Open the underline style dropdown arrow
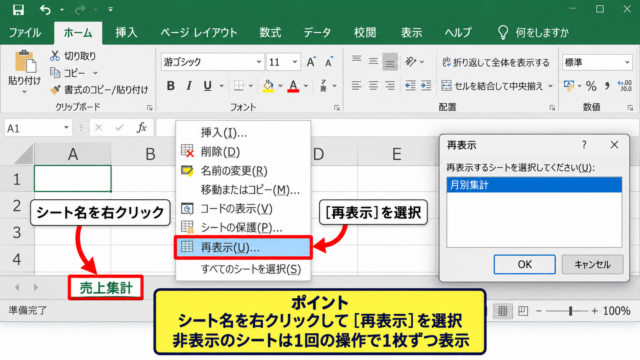Image resolution: width=640 pixels, height=360 pixels. (222, 86)
